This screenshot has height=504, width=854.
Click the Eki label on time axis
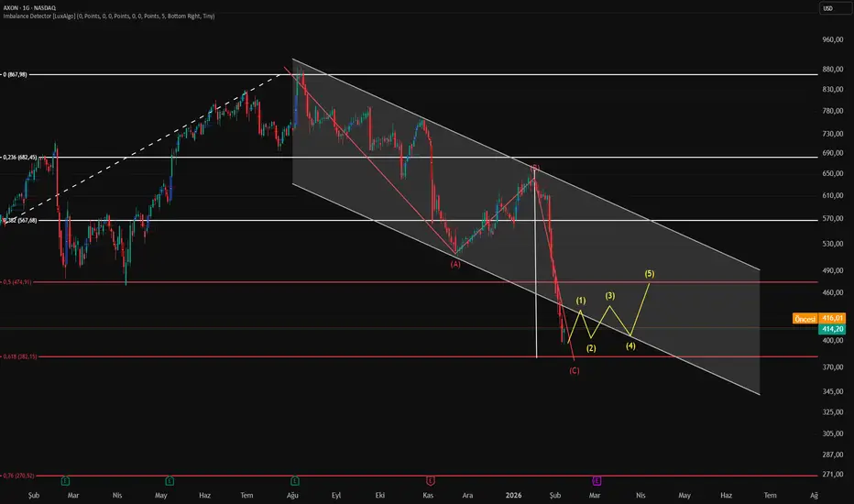[x=380, y=495]
